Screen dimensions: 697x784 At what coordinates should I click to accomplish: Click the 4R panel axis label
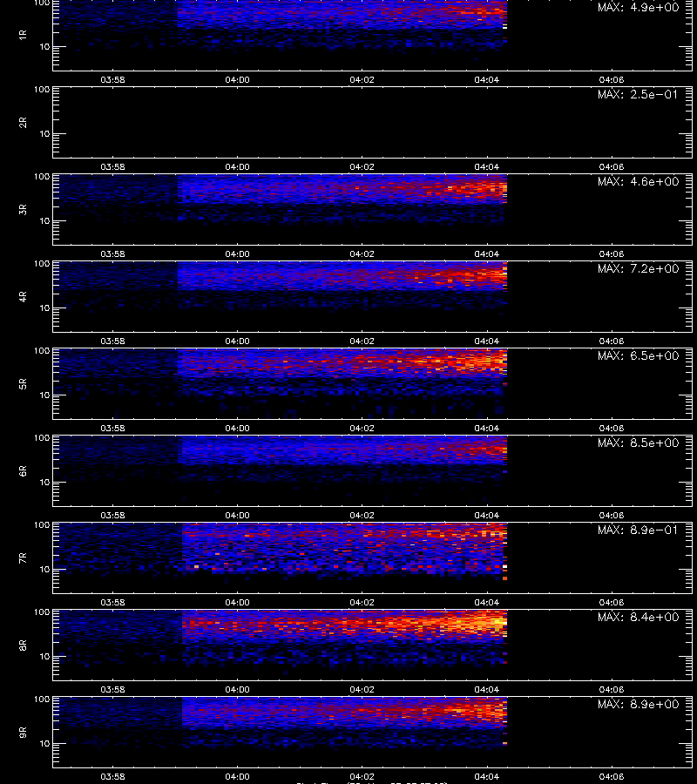[23, 296]
